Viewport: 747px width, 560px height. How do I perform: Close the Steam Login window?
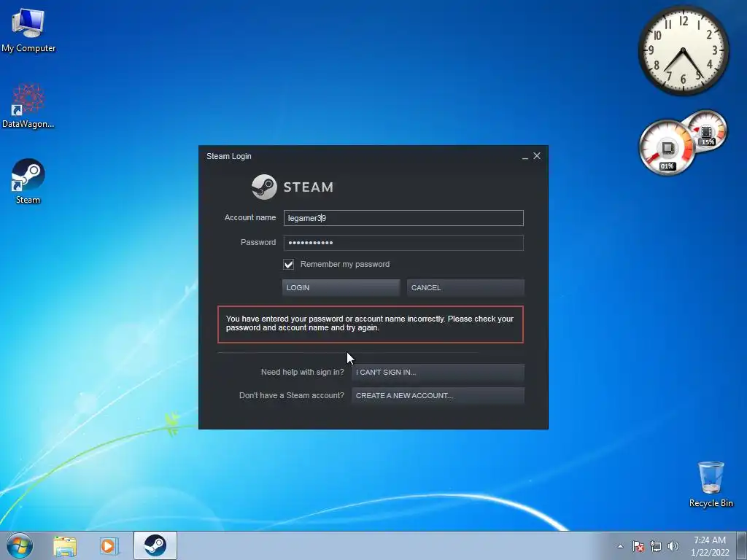[537, 156]
